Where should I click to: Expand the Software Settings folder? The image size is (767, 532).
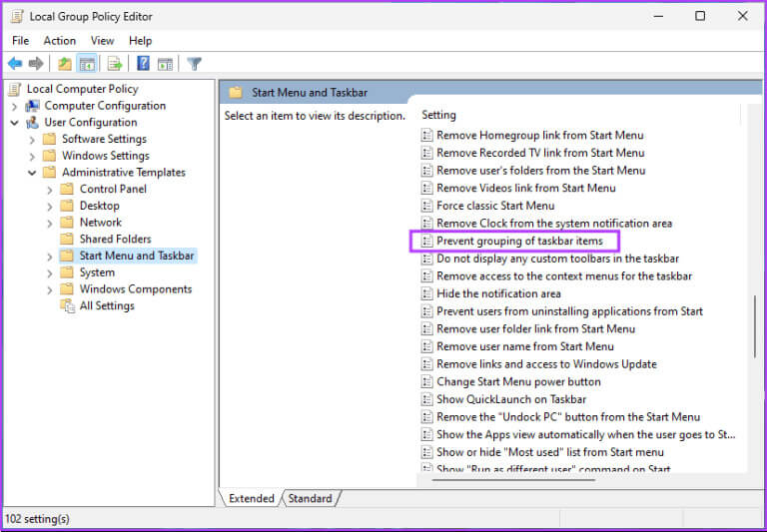(x=32, y=140)
